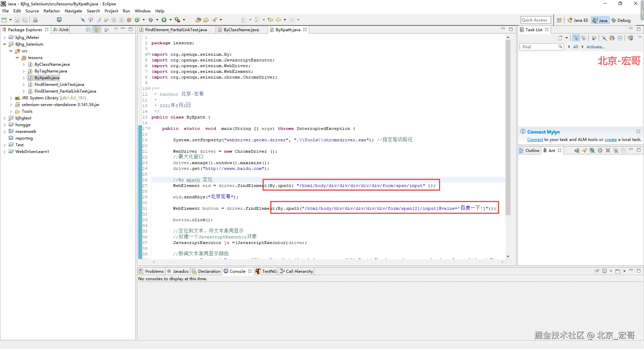Click the Add Buildfiles icon in Ant view
Screen dimensions: 644x349
(577, 150)
